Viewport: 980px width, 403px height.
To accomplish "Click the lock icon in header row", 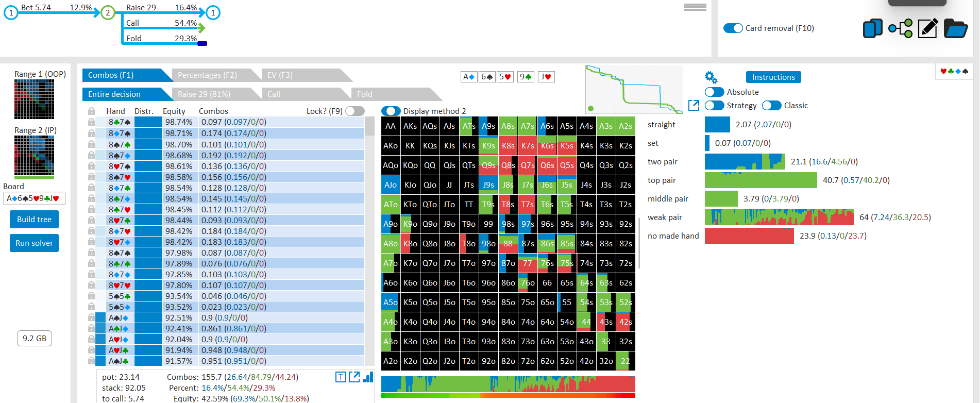I will [91, 111].
